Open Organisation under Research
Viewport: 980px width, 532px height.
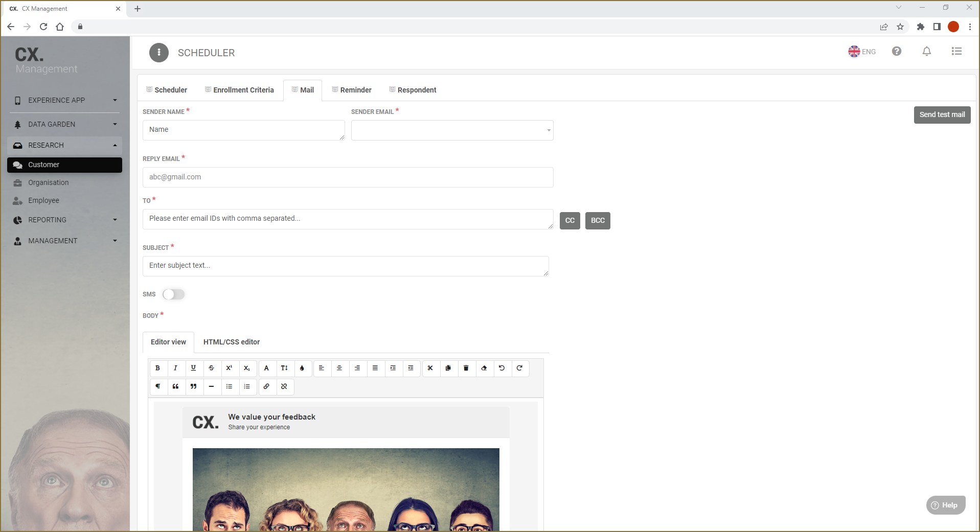(x=65, y=182)
